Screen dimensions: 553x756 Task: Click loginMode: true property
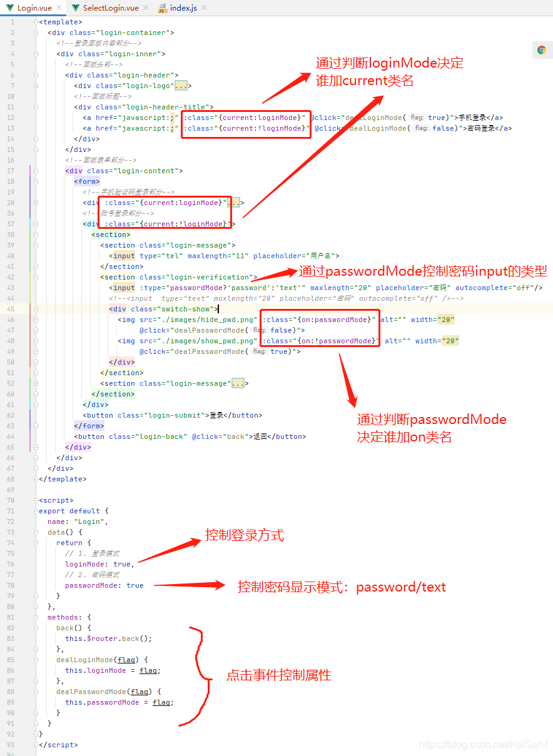point(99,564)
